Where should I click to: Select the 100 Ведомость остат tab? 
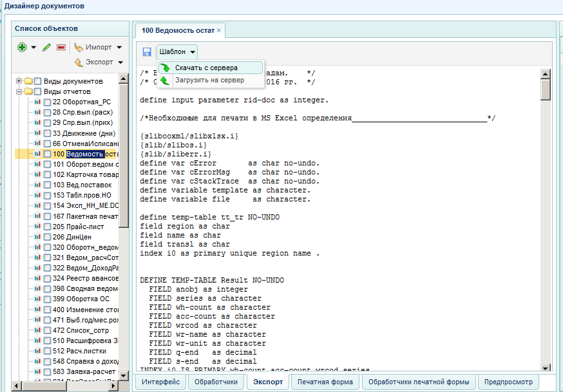178,30
